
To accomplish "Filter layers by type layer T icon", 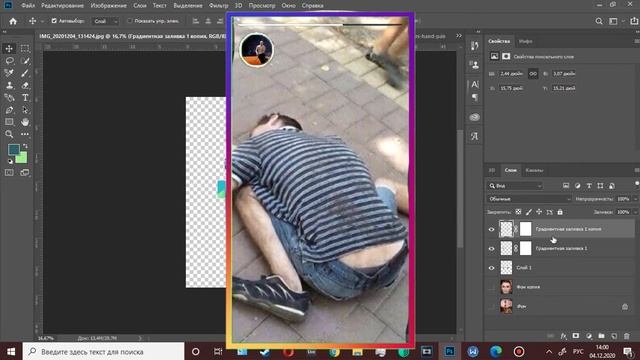I will click(x=589, y=186).
